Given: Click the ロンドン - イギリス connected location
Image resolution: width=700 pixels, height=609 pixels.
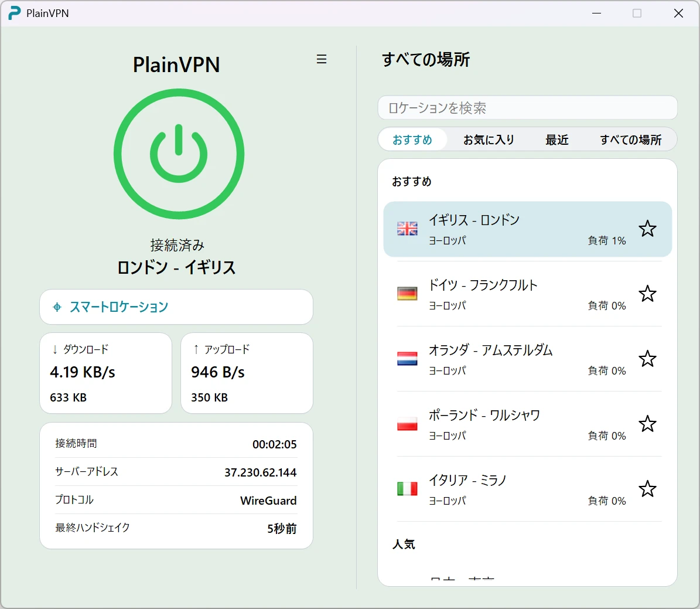Looking at the screenshot, I should (x=176, y=267).
